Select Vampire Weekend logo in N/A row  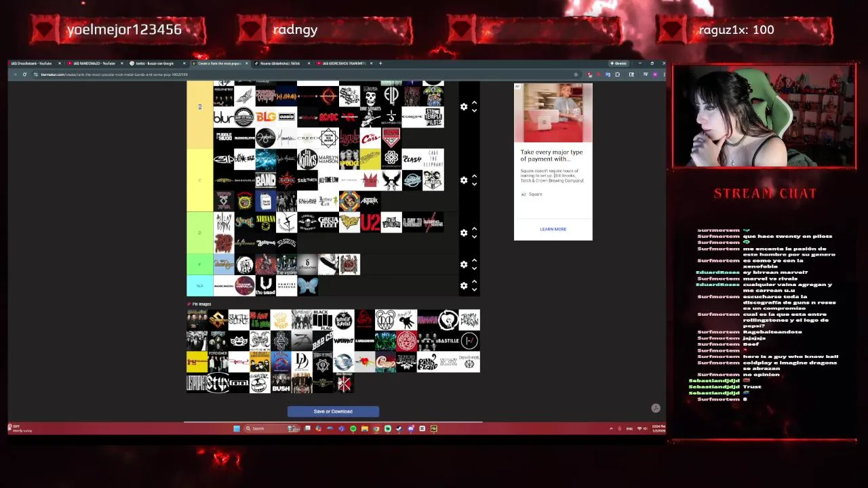click(x=286, y=286)
